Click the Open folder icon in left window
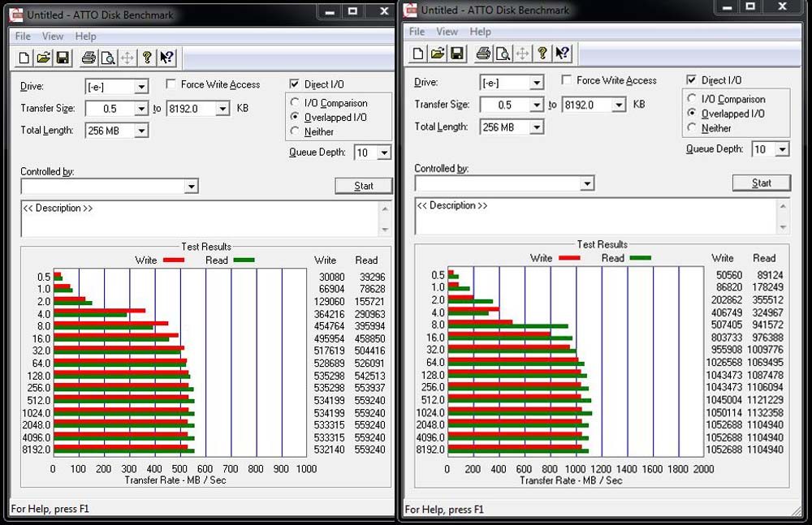812x525 pixels. 44,58
